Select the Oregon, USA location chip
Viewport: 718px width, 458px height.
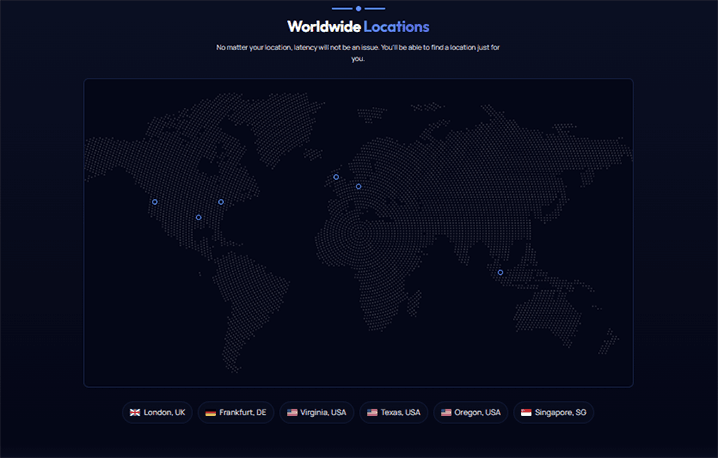[471, 413]
